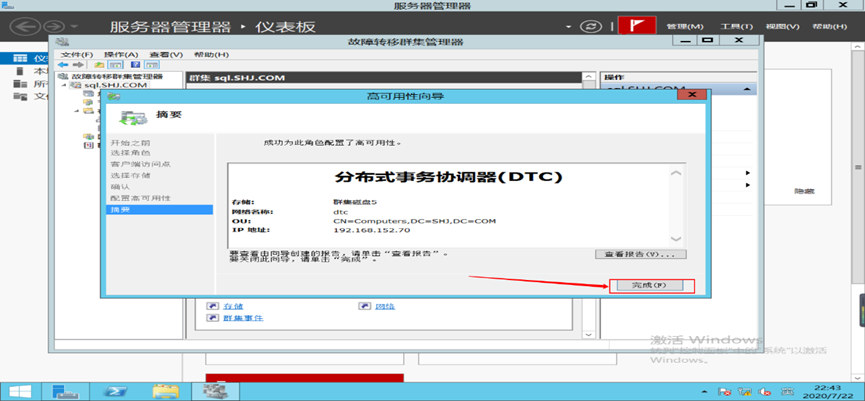Click the all servers icon in sidebar
The height and width of the screenshot is (401, 865).
coord(20,84)
